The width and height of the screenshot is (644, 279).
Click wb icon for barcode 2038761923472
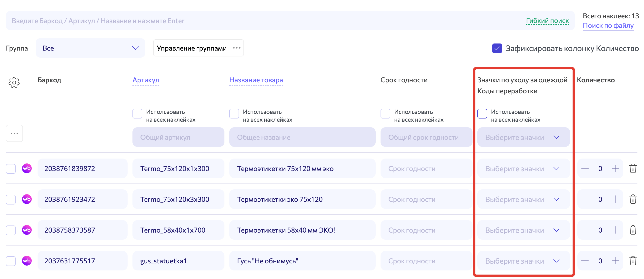click(27, 199)
